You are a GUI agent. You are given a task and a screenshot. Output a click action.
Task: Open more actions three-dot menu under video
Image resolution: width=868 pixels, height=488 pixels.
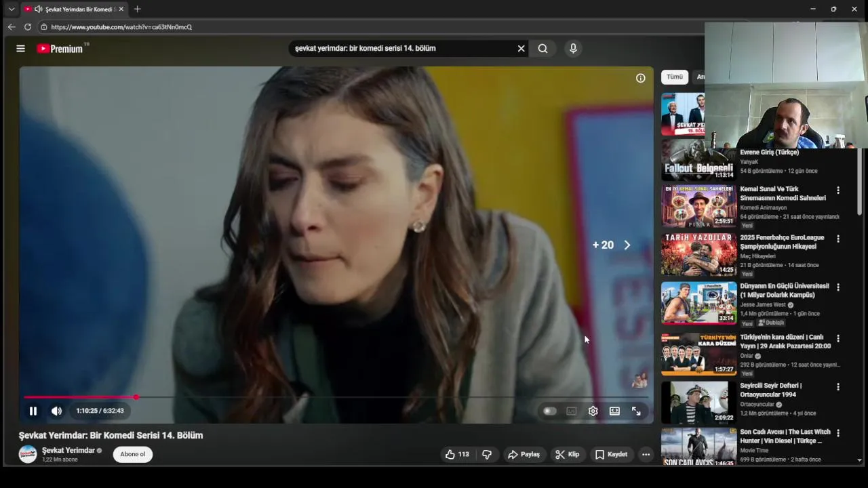[646, 454]
